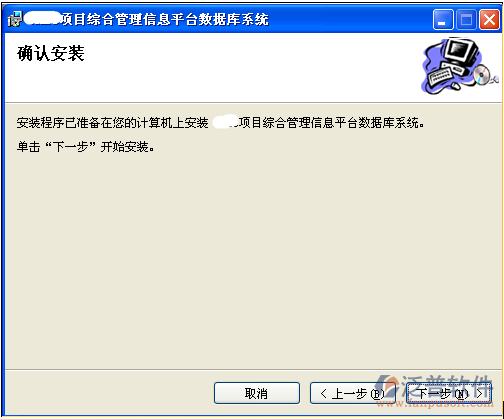Click the CD disc in banner graphic
The height and width of the screenshot is (419, 504).
point(482,76)
